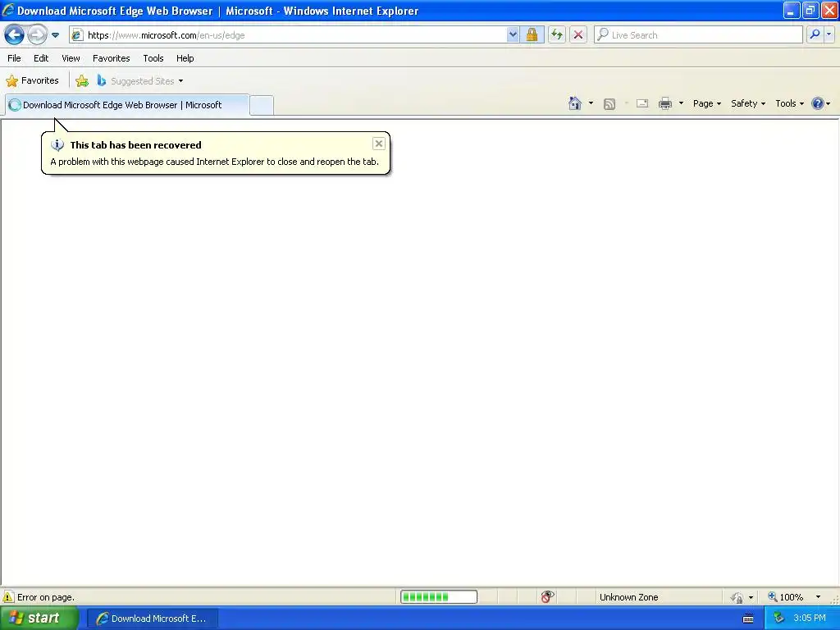Click the RSS feeds icon
Image resolution: width=840 pixels, height=630 pixels.
pos(609,104)
